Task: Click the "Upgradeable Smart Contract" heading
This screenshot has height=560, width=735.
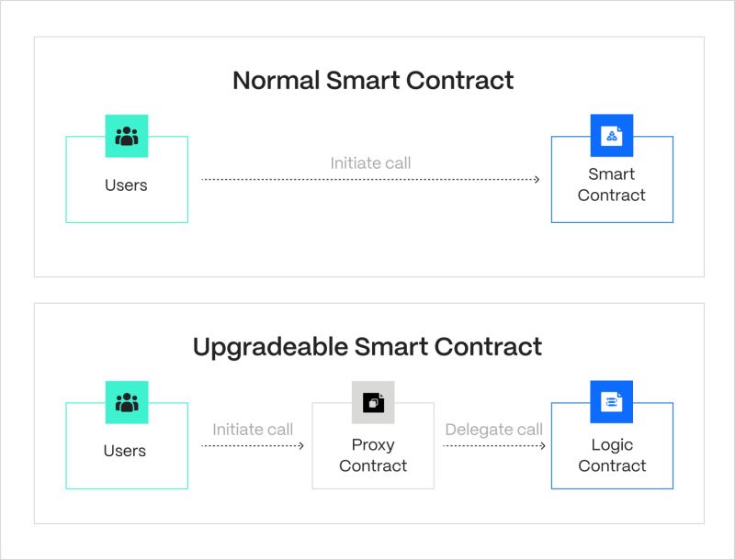Action: pos(367,346)
